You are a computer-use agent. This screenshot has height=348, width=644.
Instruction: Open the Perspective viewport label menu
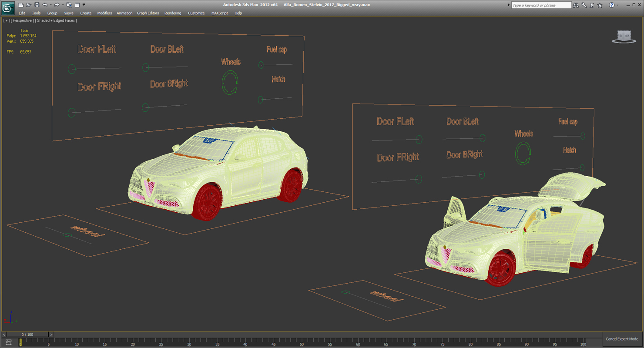point(22,20)
